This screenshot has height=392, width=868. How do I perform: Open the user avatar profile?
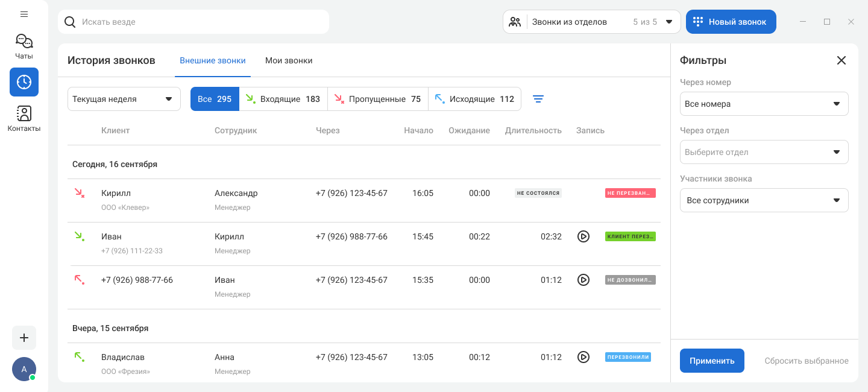tap(24, 369)
